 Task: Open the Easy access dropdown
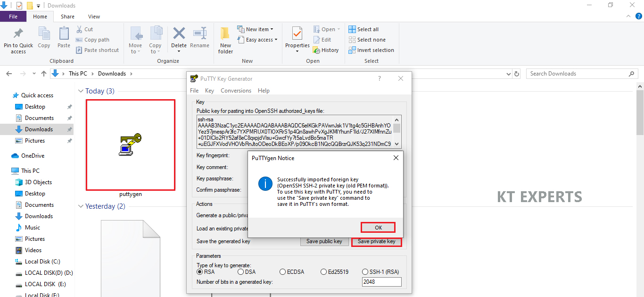tap(257, 40)
